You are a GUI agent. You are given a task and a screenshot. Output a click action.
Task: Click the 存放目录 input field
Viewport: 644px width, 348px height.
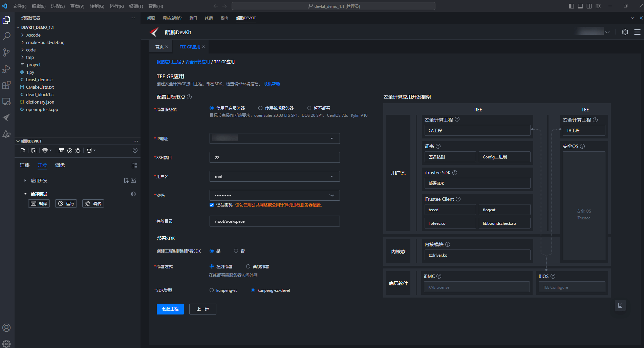pos(275,221)
